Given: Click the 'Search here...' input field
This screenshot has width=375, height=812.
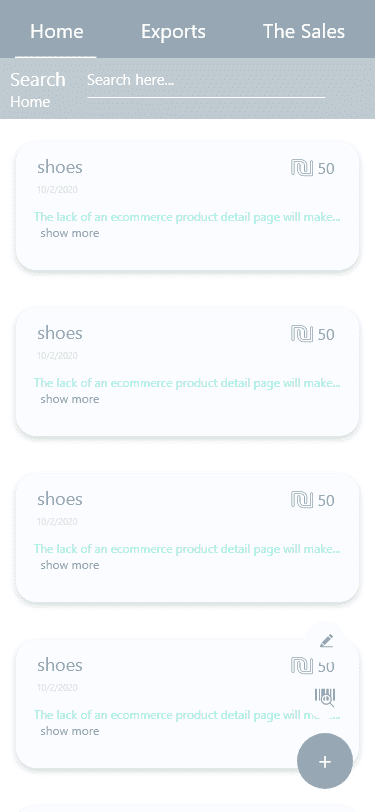Looking at the screenshot, I should (206, 83).
